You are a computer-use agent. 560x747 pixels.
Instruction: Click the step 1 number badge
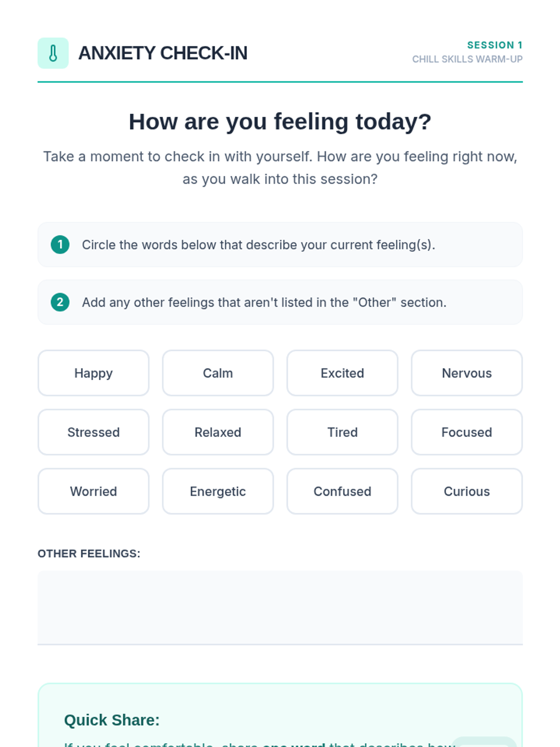(60, 245)
